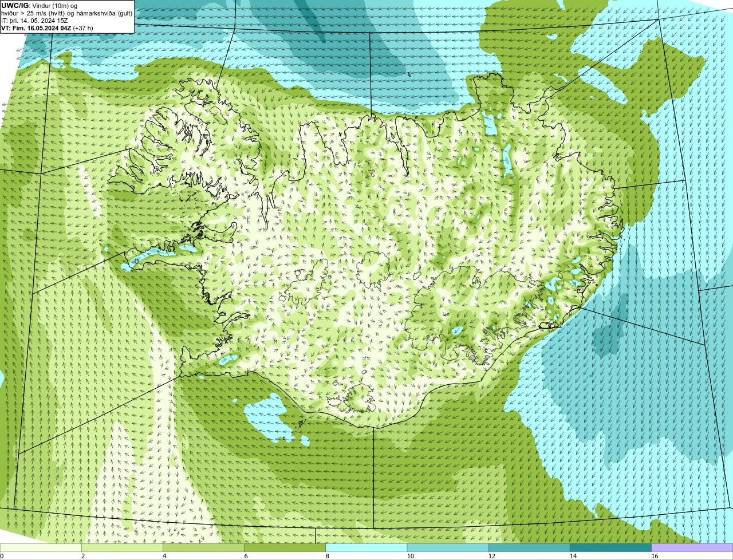Viewport: 733px width, 560px height.
Task: Click the 4–6 m/s green legend swatch
Action: [203, 547]
